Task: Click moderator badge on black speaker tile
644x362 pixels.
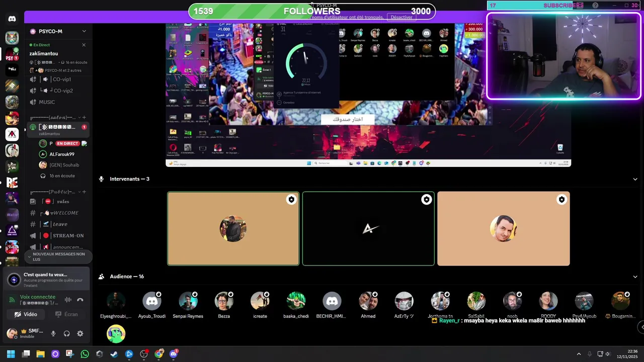Action: pyautogui.click(x=427, y=200)
